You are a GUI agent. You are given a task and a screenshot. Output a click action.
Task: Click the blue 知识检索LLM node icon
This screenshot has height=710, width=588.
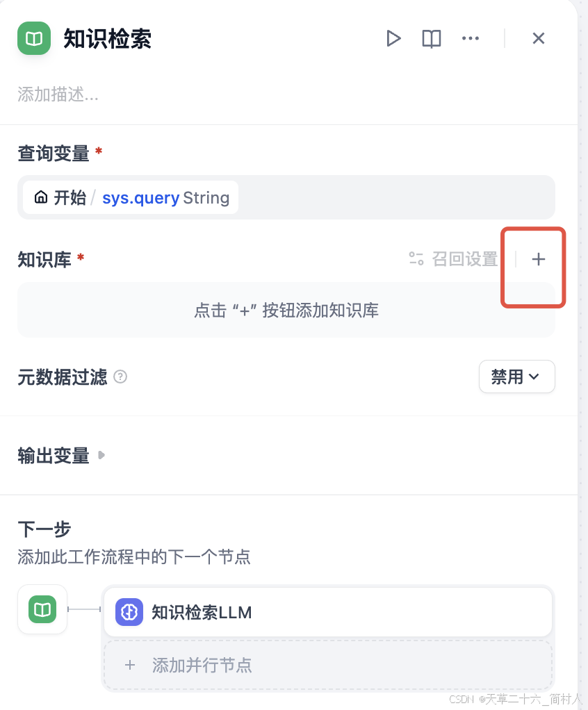(129, 612)
